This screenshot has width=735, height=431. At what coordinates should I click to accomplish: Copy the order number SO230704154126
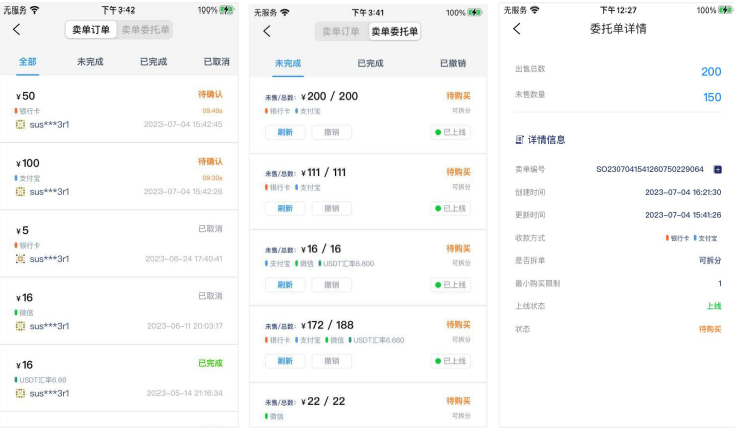tap(717, 169)
